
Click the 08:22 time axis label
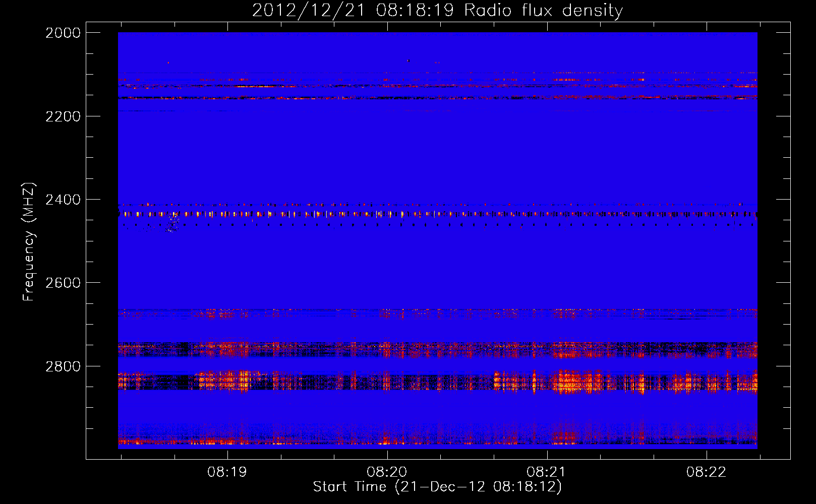707,472
